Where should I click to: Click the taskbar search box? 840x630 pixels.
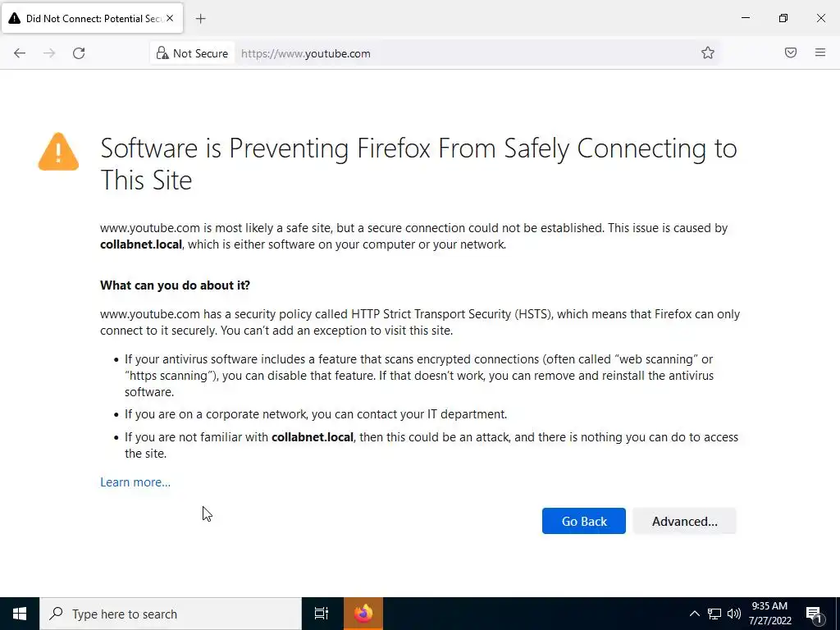tap(171, 614)
